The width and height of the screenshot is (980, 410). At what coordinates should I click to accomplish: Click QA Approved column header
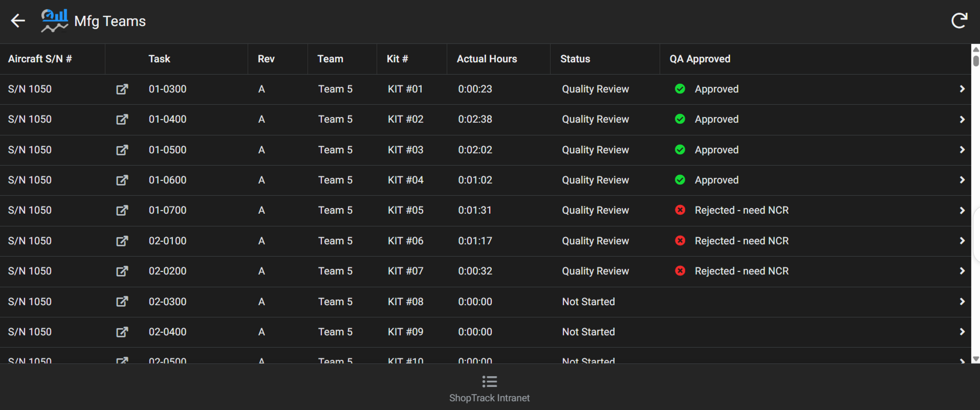(x=700, y=59)
